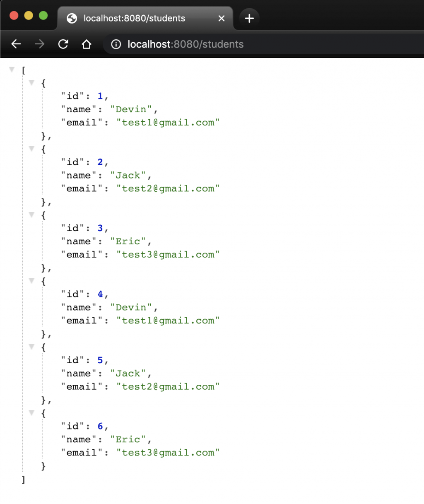424x504 pixels.
Task: Click "Jack" name in id 5 object
Action: point(128,374)
